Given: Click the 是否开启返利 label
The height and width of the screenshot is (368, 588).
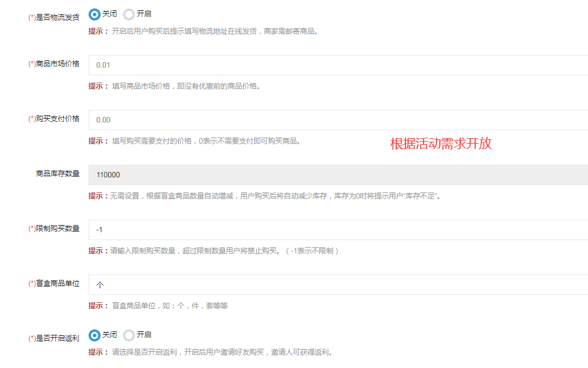Looking at the screenshot, I should tap(54, 338).
